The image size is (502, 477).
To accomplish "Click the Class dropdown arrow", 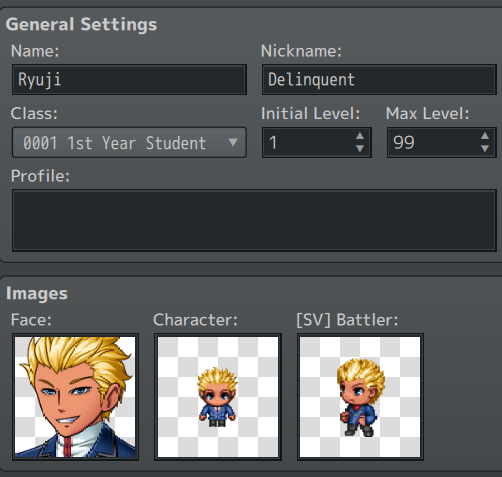I will pyautogui.click(x=233, y=143).
